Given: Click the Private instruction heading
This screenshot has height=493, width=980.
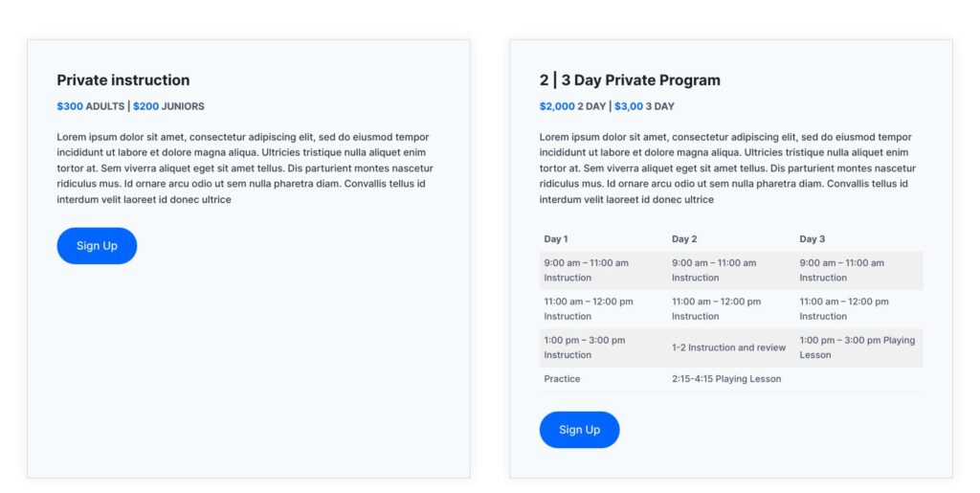Looking at the screenshot, I should pos(123,80).
